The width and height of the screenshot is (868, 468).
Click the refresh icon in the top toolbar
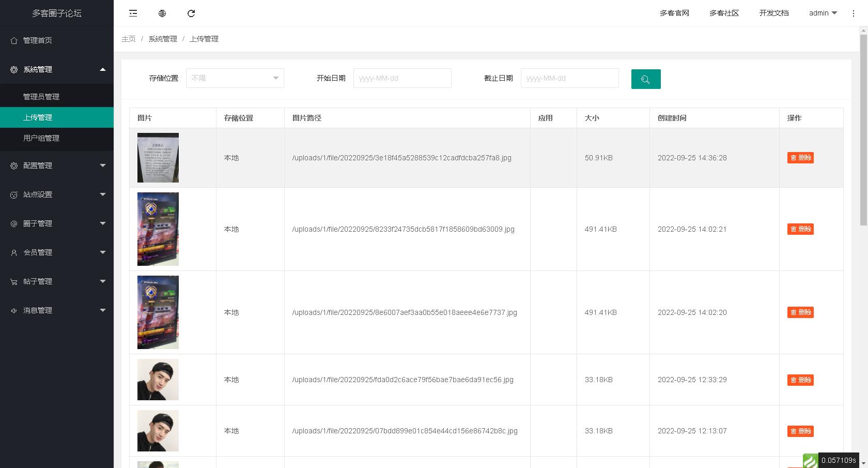pyautogui.click(x=191, y=13)
